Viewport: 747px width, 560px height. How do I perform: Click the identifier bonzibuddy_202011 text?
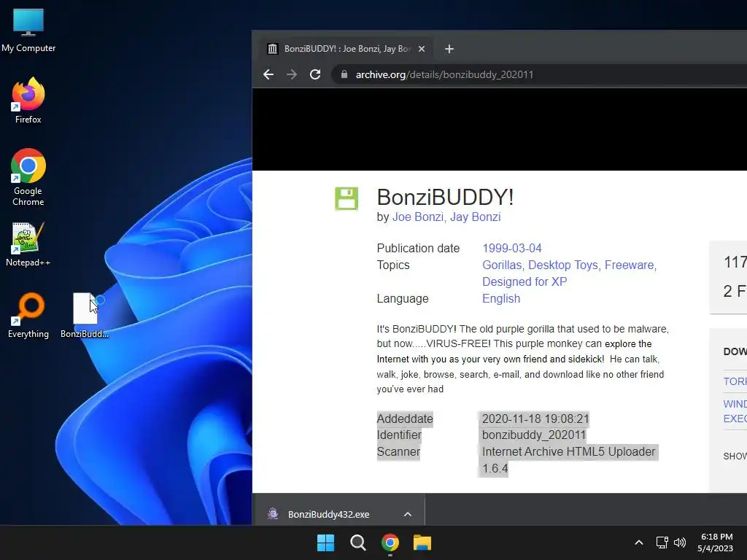point(533,435)
